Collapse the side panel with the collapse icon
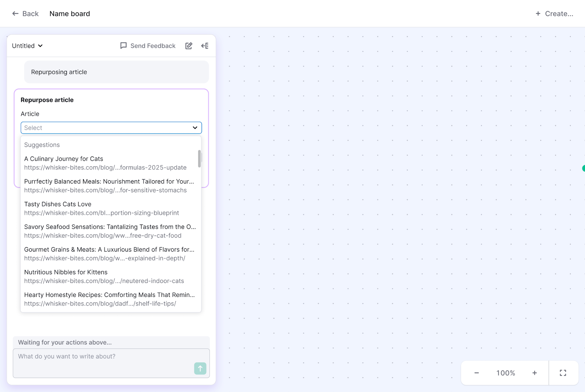Image resolution: width=585 pixels, height=392 pixels. click(205, 46)
